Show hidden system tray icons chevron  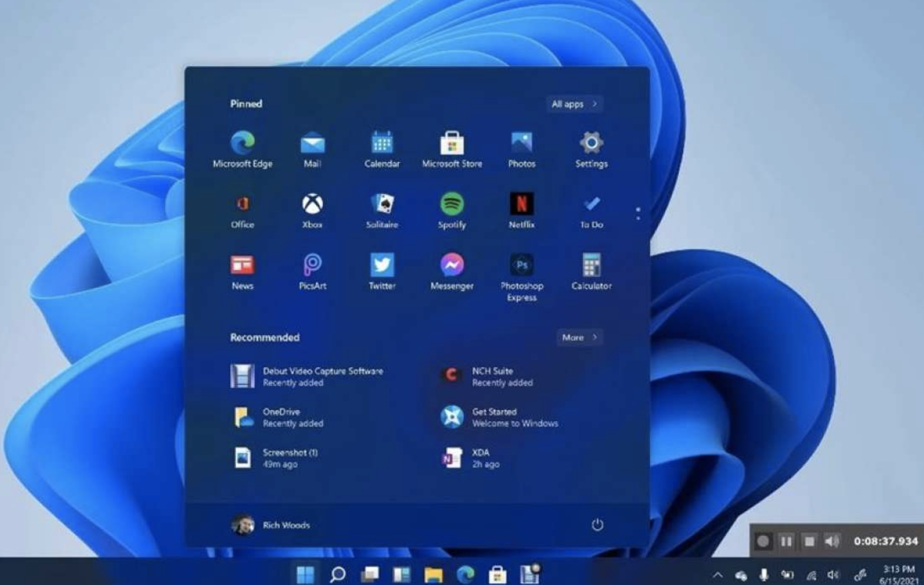click(x=717, y=576)
